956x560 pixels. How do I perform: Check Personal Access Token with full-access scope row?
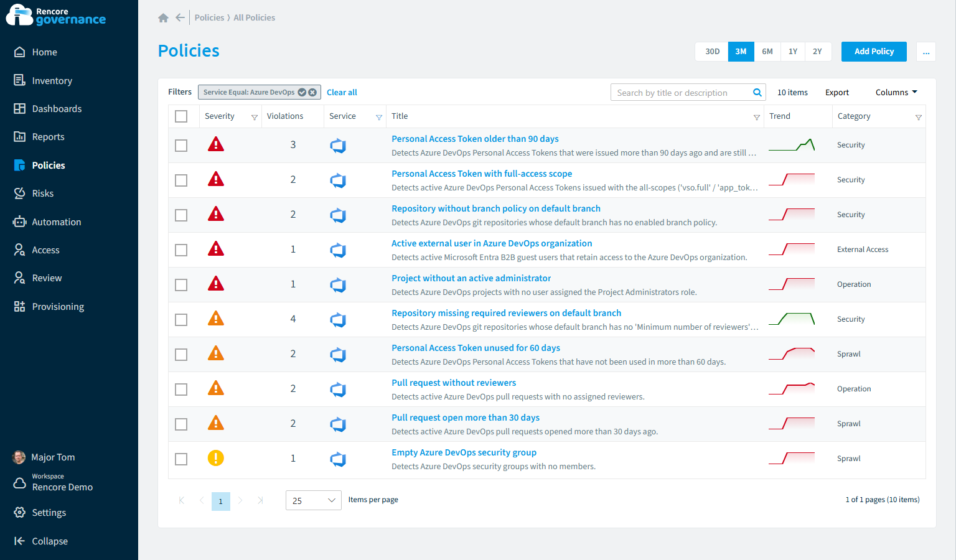pos(181,180)
